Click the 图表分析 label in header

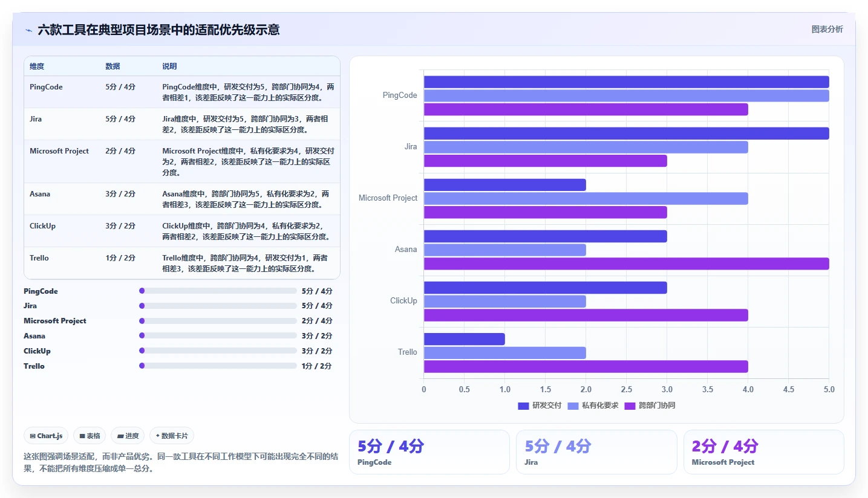click(x=827, y=29)
